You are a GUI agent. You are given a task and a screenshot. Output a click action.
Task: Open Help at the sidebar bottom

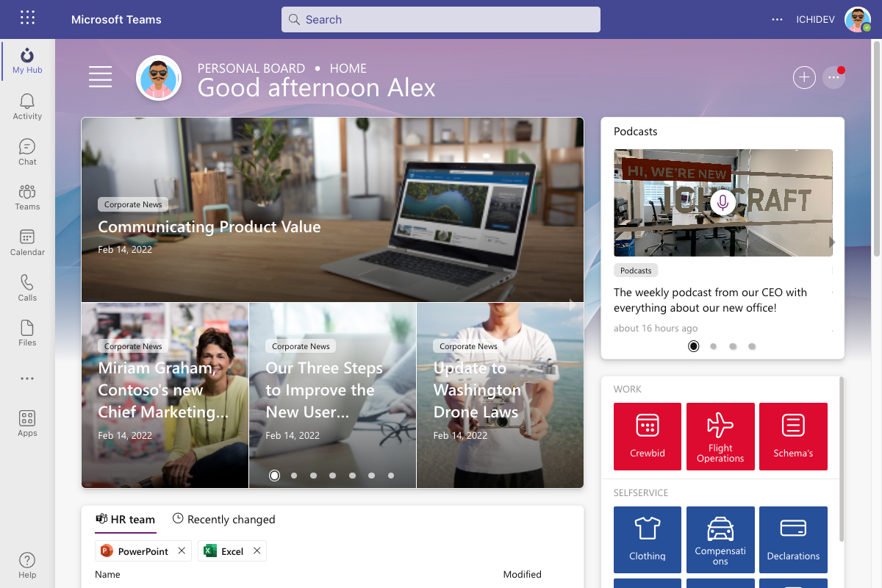[27, 565]
